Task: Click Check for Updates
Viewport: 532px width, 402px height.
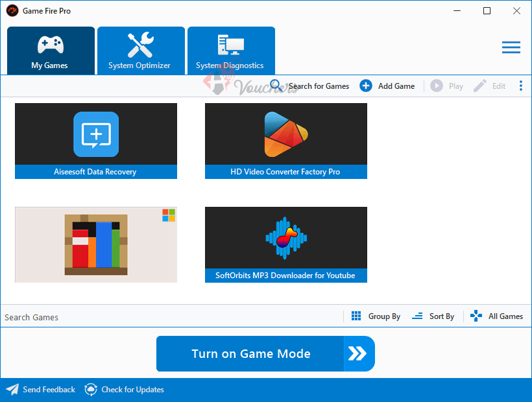Action: pos(132,389)
